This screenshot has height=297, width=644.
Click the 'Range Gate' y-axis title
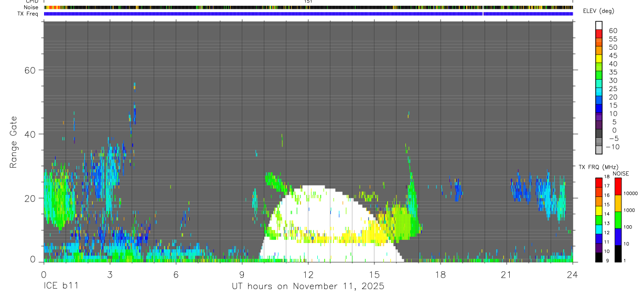coord(14,142)
